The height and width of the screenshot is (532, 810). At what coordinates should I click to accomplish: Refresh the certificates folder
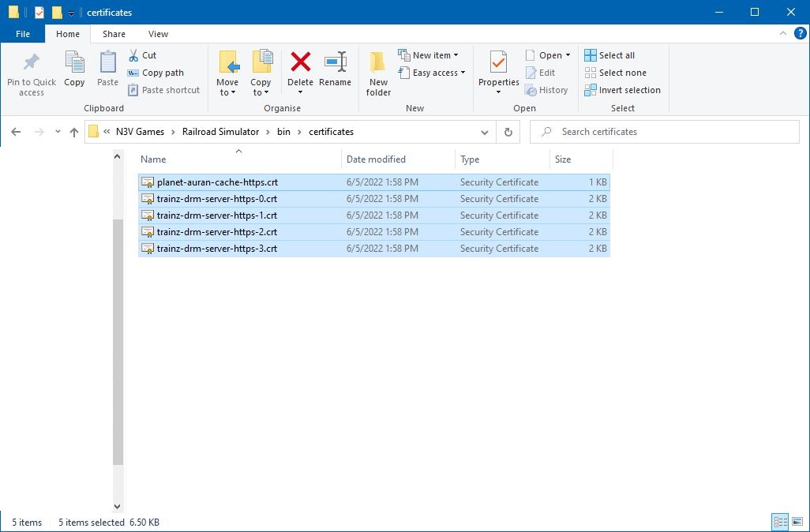pos(508,133)
